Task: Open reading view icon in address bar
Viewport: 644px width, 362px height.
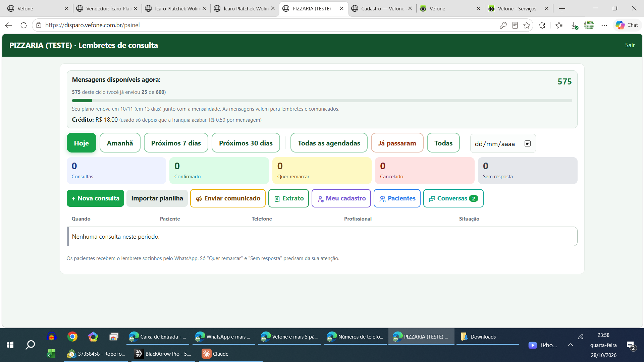Action: [x=515, y=25]
